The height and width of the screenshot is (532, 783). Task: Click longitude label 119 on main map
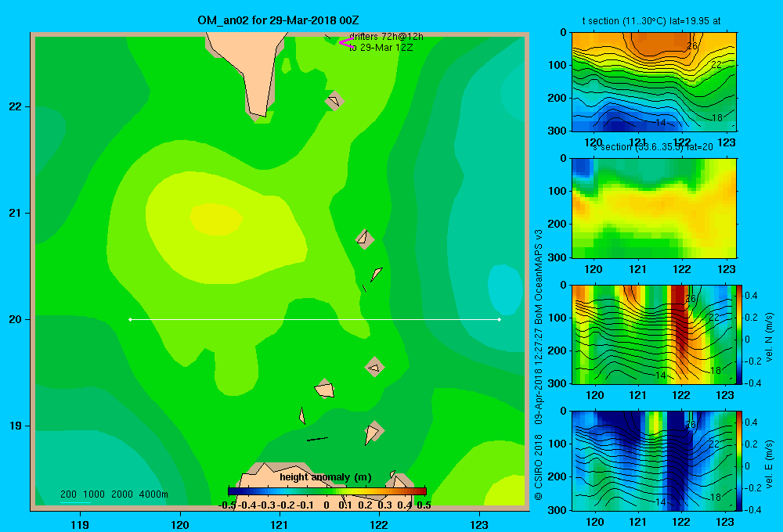[80, 524]
